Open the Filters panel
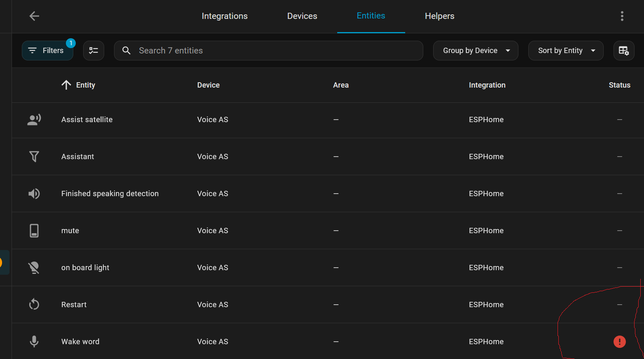The width and height of the screenshot is (644, 359). [47, 51]
